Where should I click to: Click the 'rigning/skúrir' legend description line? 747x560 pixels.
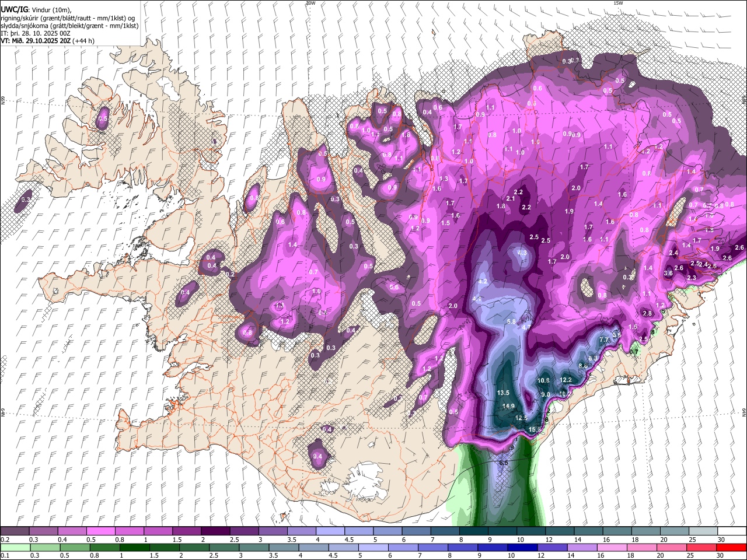pyautogui.click(x=68, y=18)
